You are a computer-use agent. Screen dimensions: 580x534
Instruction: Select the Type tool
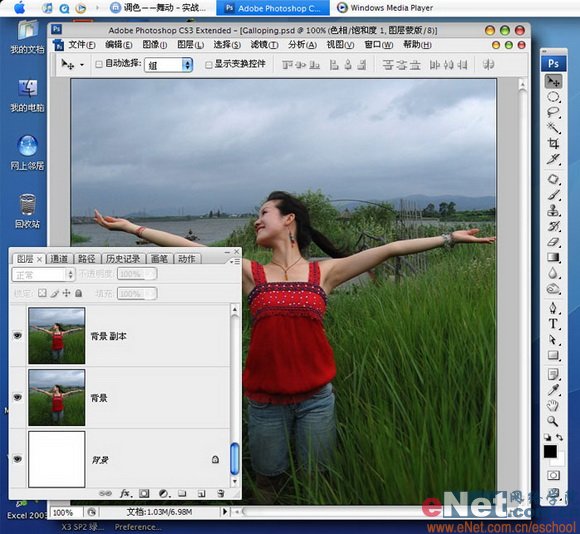[553, 324]
